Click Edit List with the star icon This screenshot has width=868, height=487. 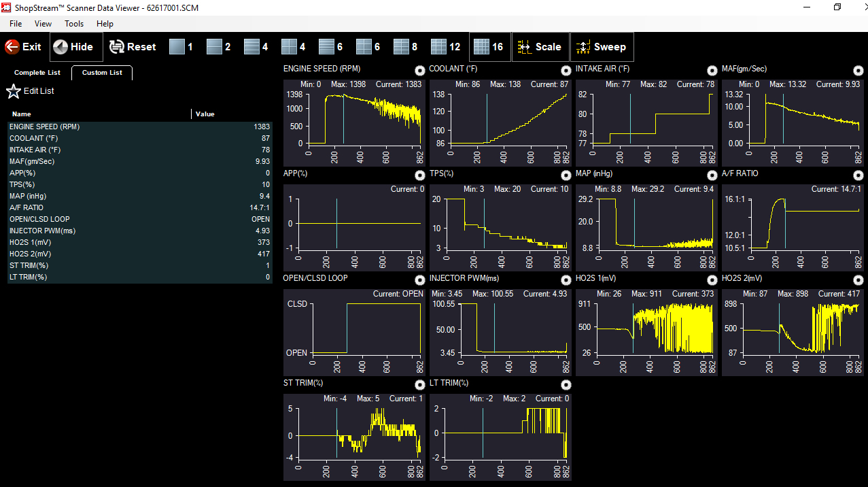(x=31, y=91)
